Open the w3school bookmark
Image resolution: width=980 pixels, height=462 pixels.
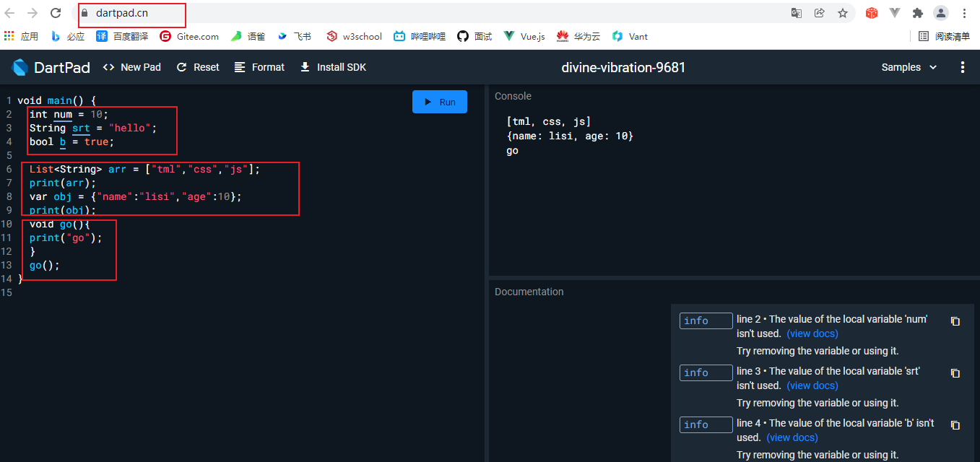(354, 36)
